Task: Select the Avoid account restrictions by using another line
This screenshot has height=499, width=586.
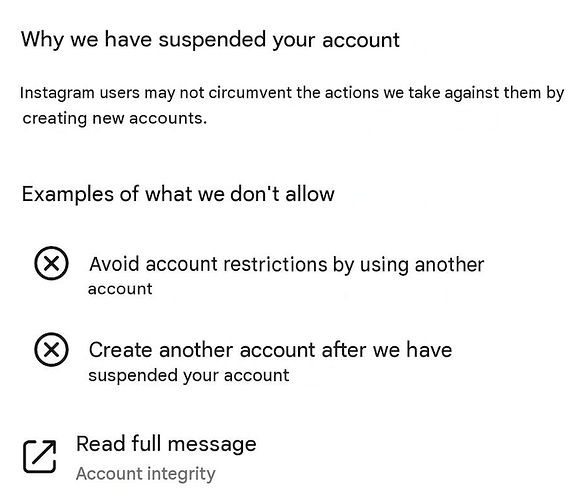Action: (287, 265)
